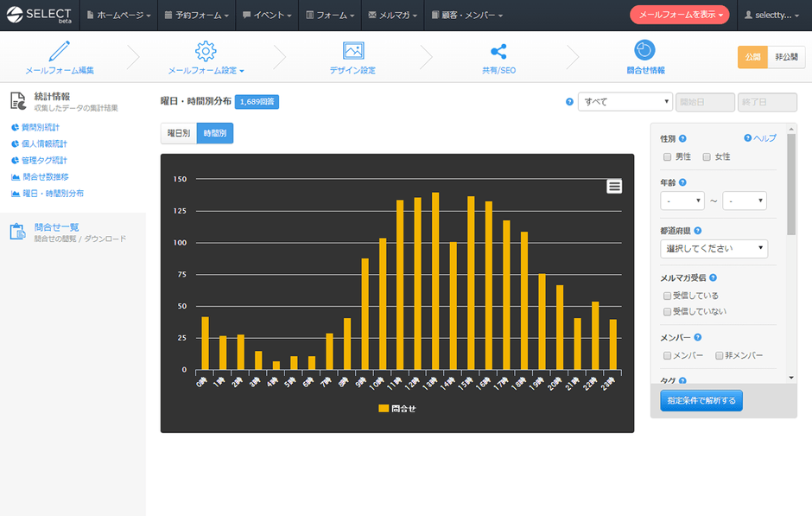
Task: Open the 予約フォーム menu in top bar
Action: tap(200, 15)
